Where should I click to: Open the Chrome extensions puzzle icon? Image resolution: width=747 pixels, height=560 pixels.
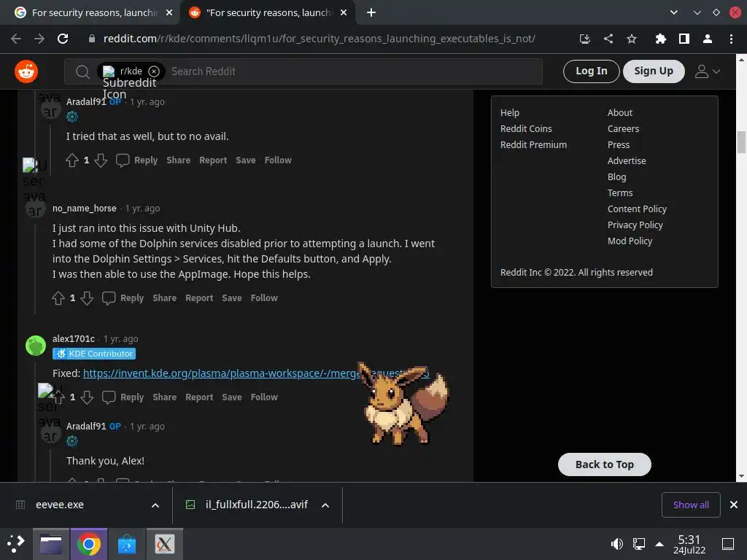[660, 39]
